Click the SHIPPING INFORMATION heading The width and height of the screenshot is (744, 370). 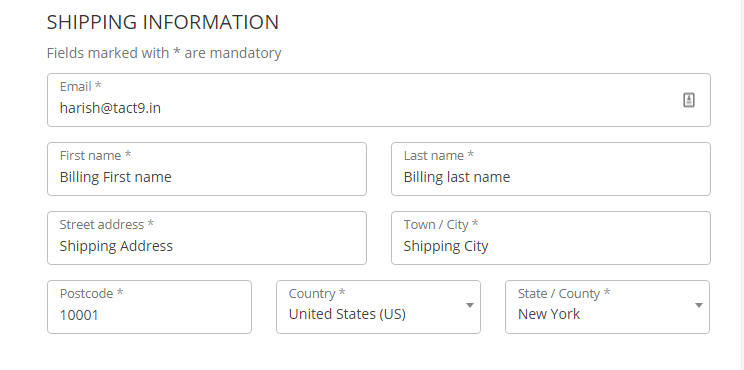click(163, 22)
